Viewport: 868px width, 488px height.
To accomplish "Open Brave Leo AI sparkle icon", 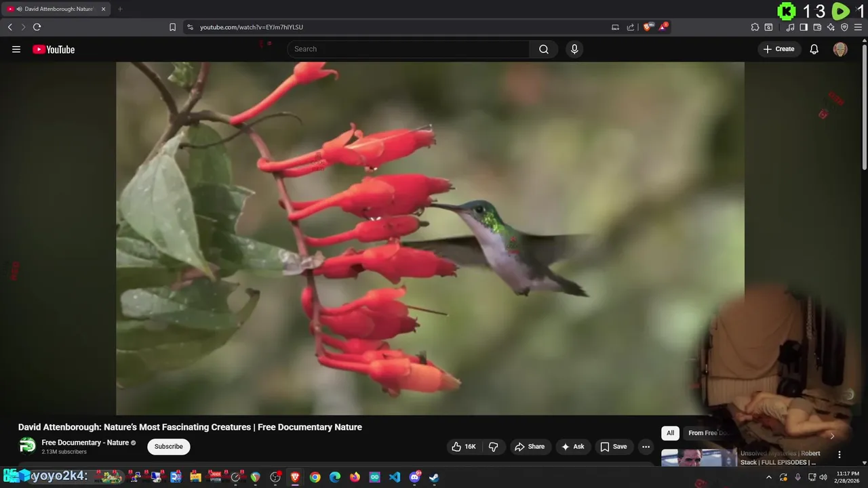I will (831, 27).
